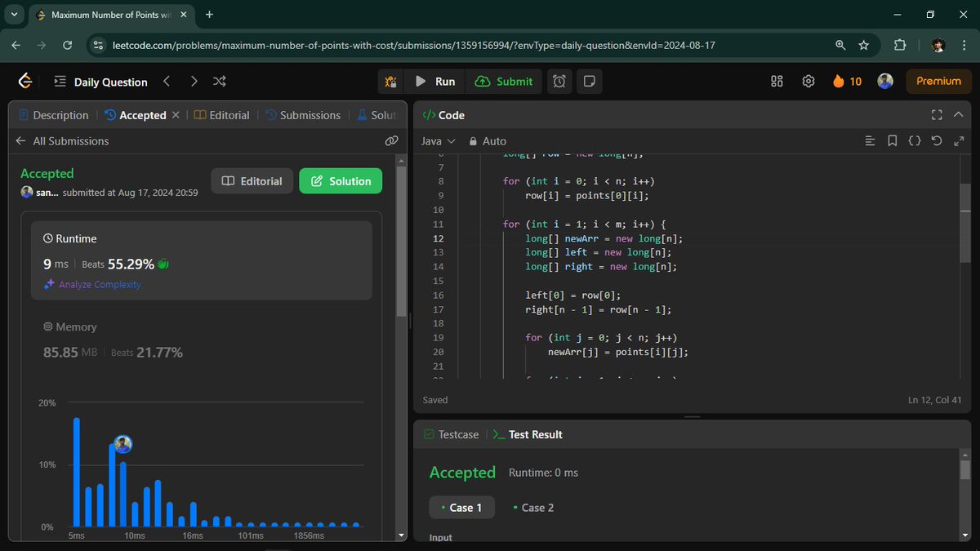Copy submission link icon
The image size is (980, 551).
tap(391, 141)
